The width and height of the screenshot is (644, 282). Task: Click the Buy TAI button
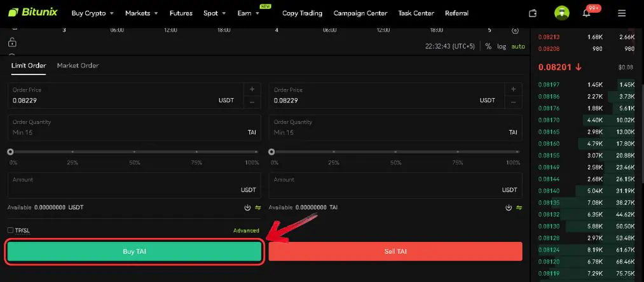[x=134, y=251]
